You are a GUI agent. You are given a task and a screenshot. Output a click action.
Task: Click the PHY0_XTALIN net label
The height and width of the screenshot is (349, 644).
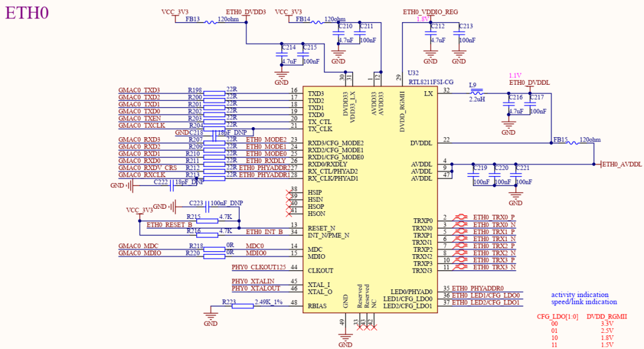coord(253,281)
